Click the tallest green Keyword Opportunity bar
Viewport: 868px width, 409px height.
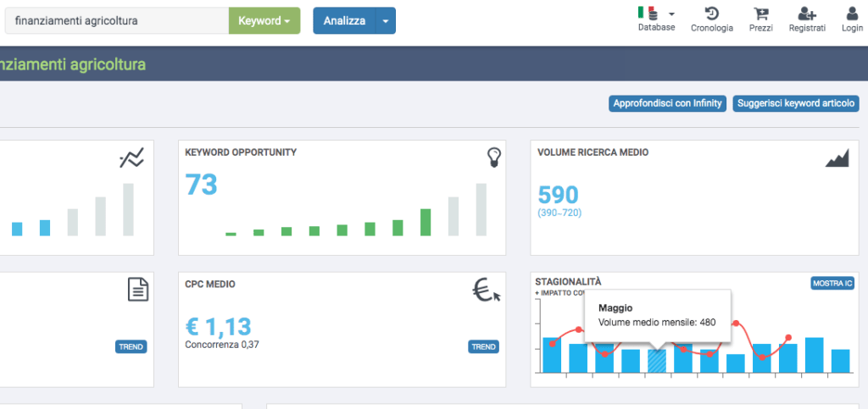click(x=426, y=223)
